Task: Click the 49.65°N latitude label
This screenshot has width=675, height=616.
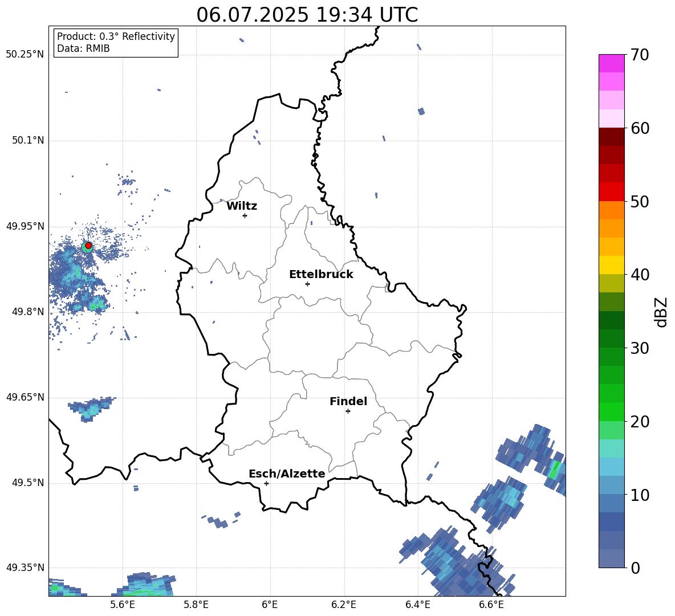Action: (25, 397)
